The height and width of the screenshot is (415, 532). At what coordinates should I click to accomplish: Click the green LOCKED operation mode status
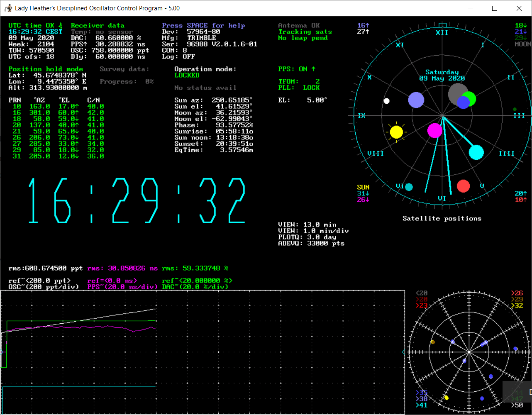[x=187, y=76]
